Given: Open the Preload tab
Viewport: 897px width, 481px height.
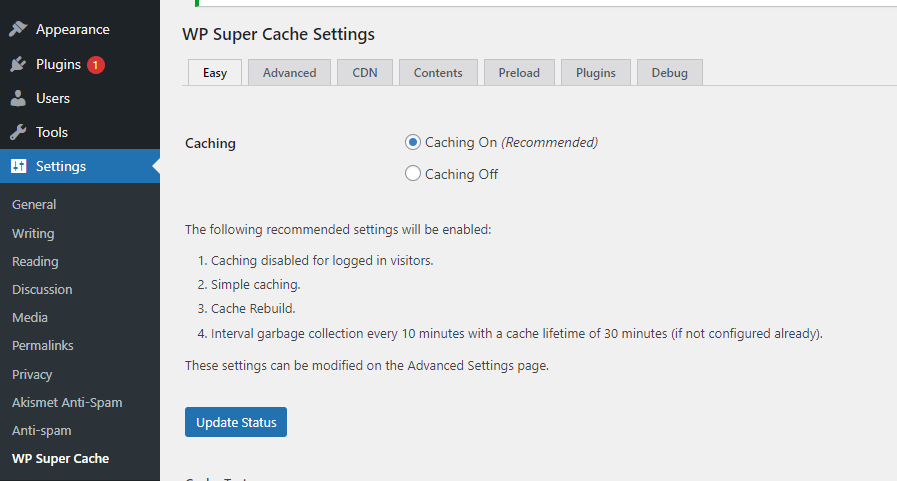Looking at the screenshot, I should point(519,73).
